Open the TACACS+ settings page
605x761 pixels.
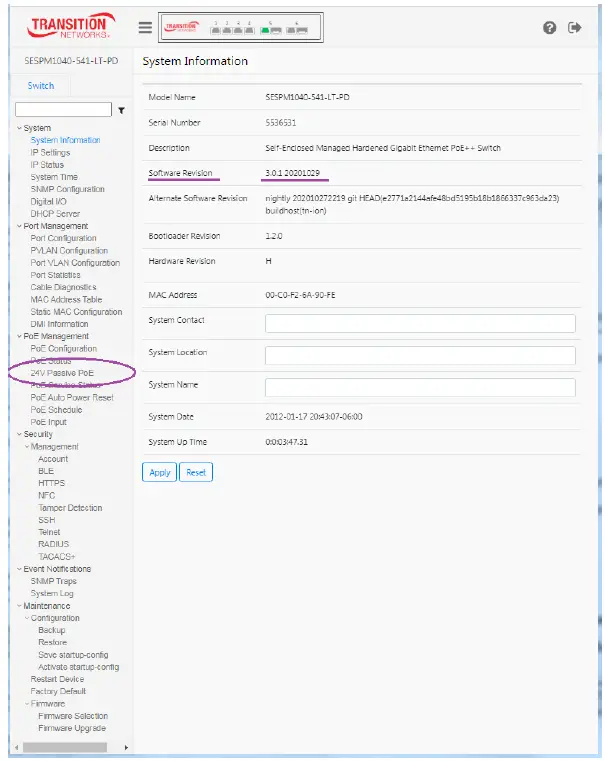point(57,557)
